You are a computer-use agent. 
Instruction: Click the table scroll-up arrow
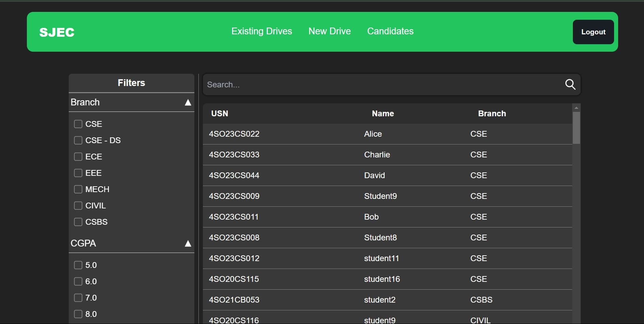(x=576, y=108)
